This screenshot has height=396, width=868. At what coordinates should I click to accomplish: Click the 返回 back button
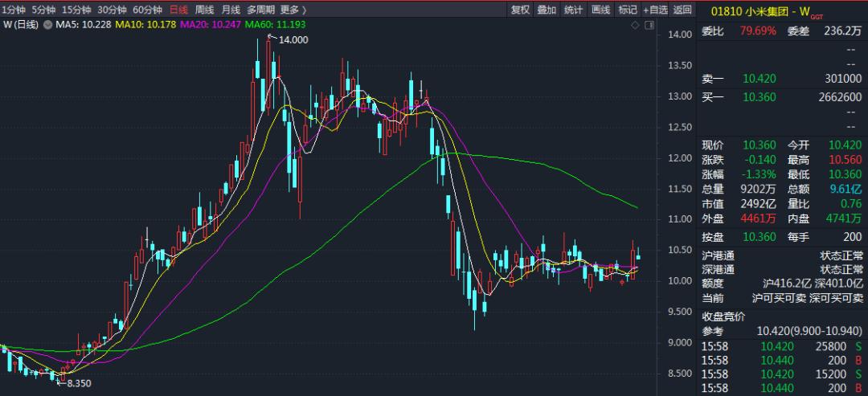(682, 10)
